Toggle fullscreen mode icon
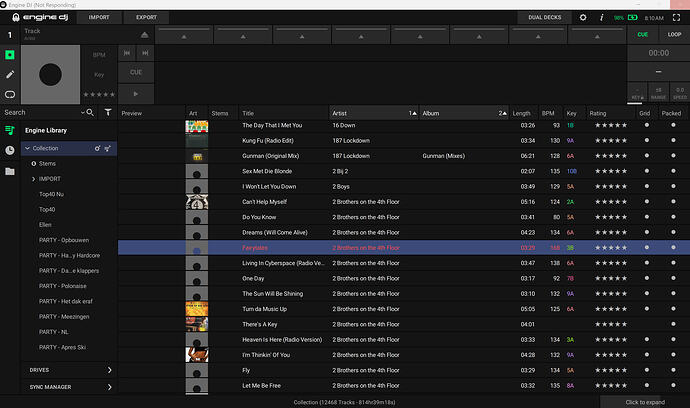 [676, 17]
